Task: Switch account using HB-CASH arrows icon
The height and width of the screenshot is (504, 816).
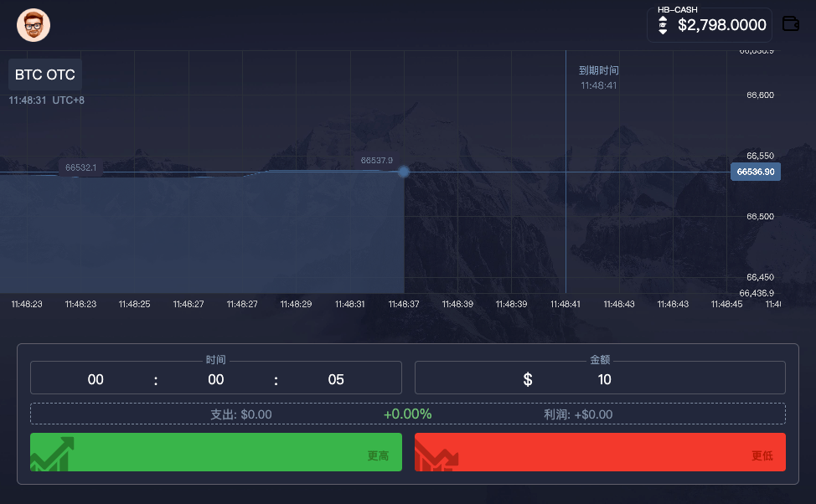Action: pos(663,25)
